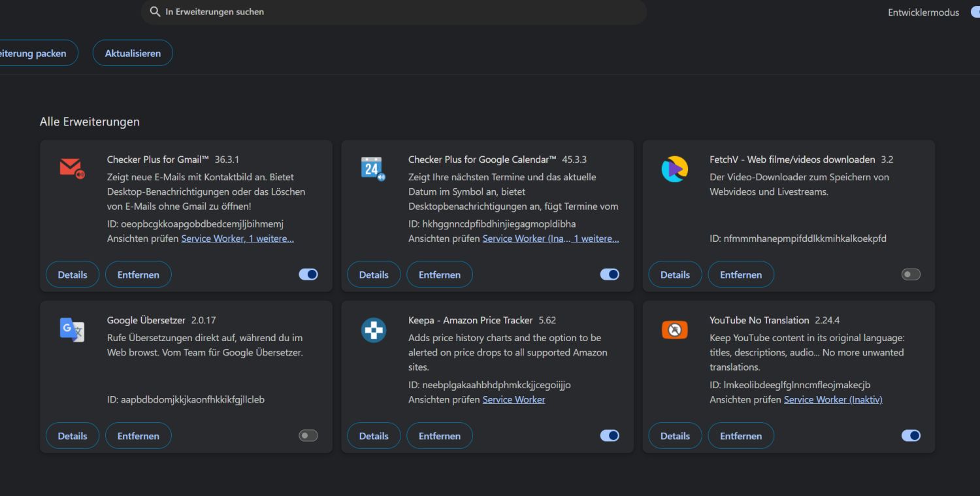Click YouTube No Translation ID 'lmkeolibdeeglfglnncmfleojmakecjb'
This screenshot has width=980, height=496.
(797, 384)
